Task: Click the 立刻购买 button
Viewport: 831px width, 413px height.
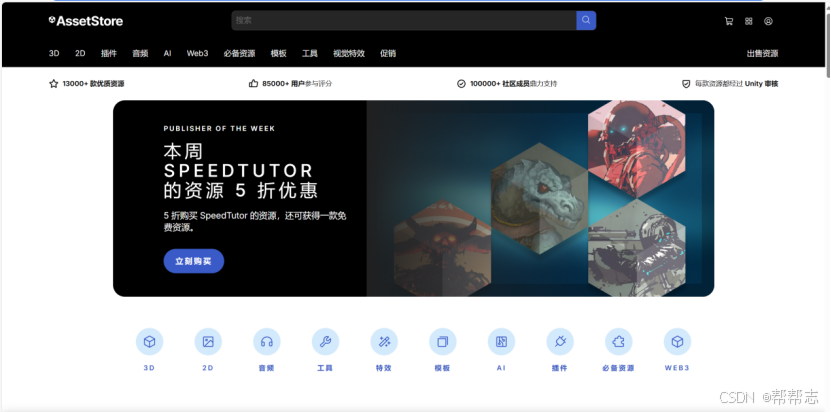Action: click(x=193, y=261)
